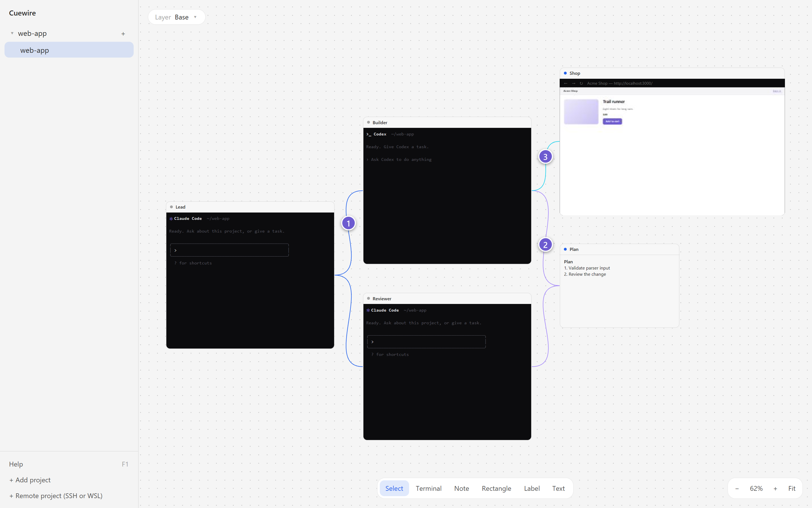Click Add project
Screen dimensions: 812x508
coord(30,480)
